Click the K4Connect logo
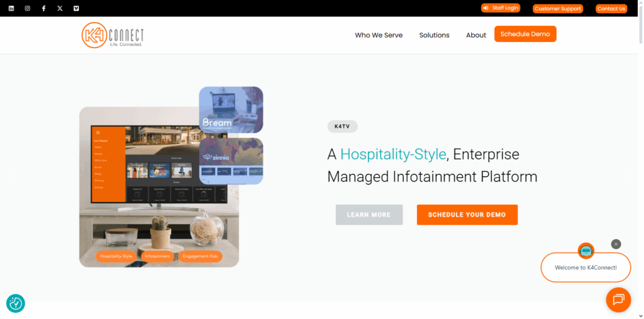This screenshot has width=644, height=319. pos(113,35)
